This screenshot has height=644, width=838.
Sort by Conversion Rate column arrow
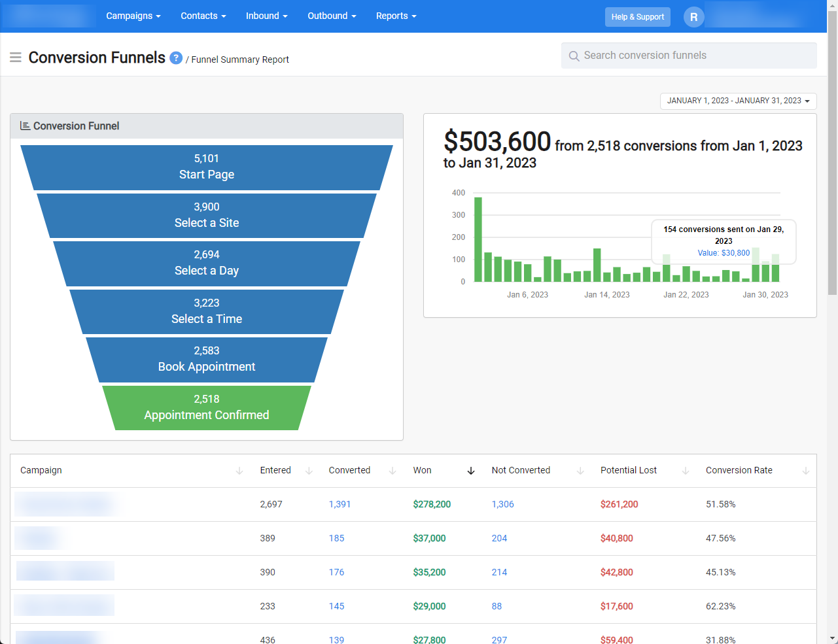point(805,471)
